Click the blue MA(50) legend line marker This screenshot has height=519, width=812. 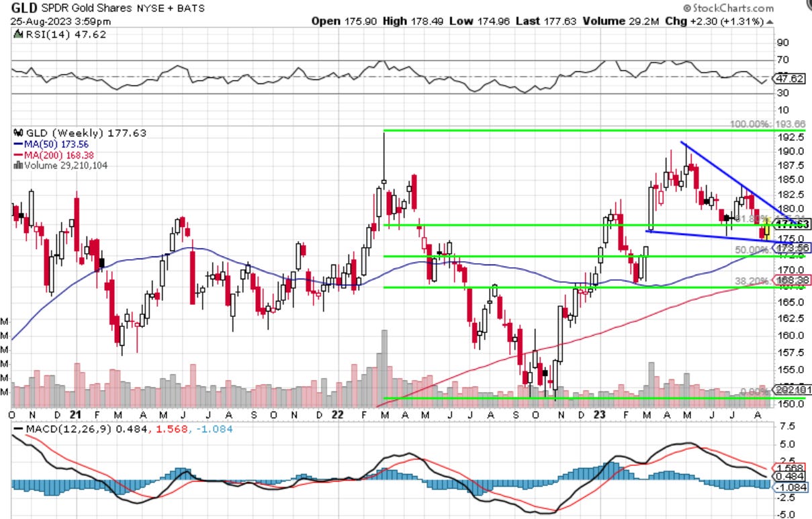17,144
